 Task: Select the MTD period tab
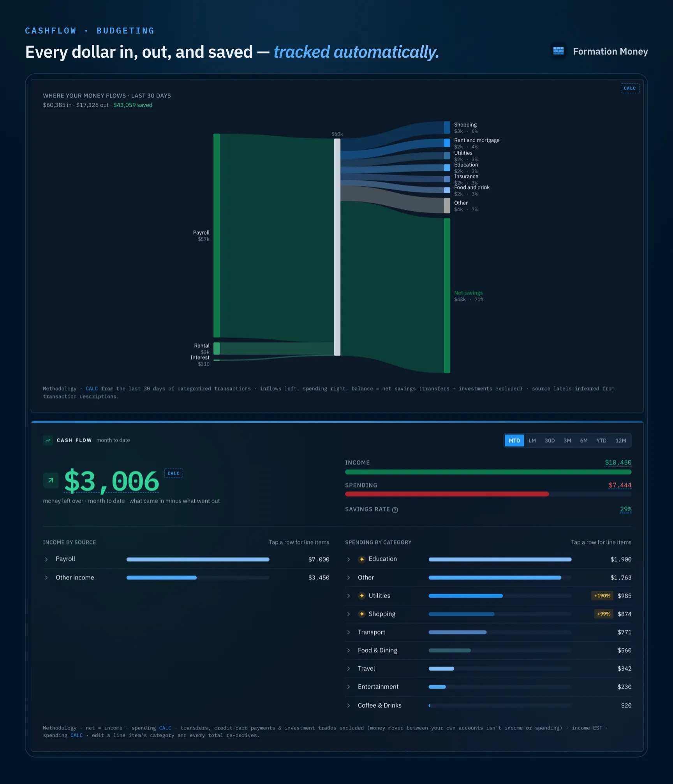coord(514,441)
